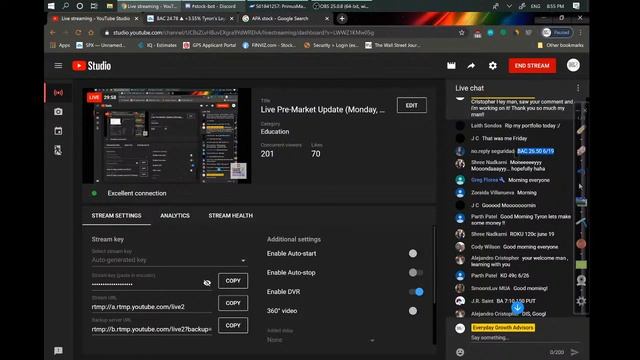
Task: Open the FINVIZ.com bookmark
Action: [269, 45]
